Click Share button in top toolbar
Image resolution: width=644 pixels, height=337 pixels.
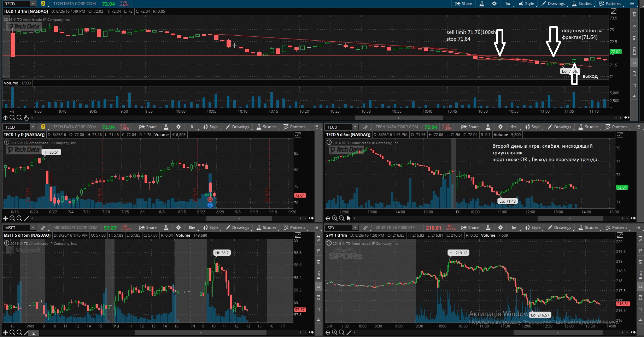click(464, 4)
